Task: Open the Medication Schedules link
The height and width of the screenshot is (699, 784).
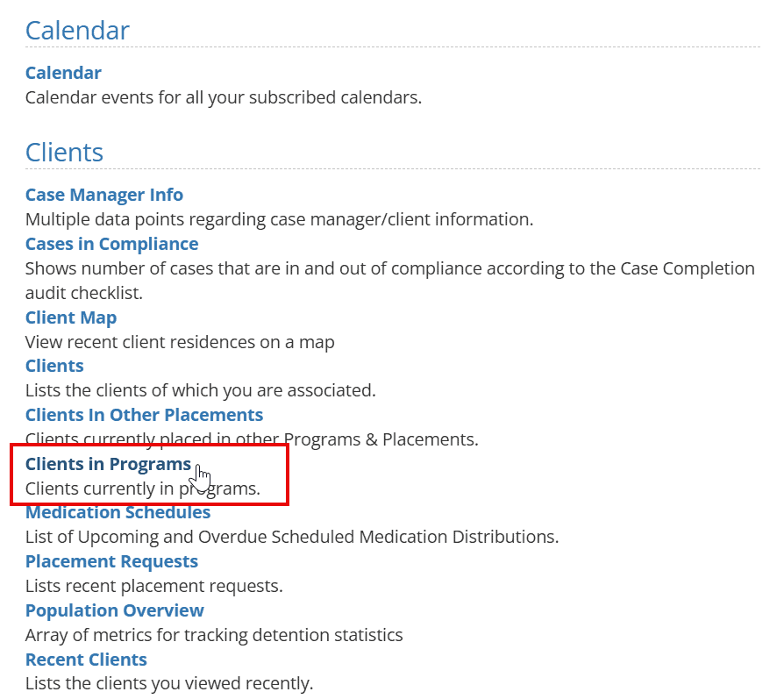Action: [x=118, y=512]
